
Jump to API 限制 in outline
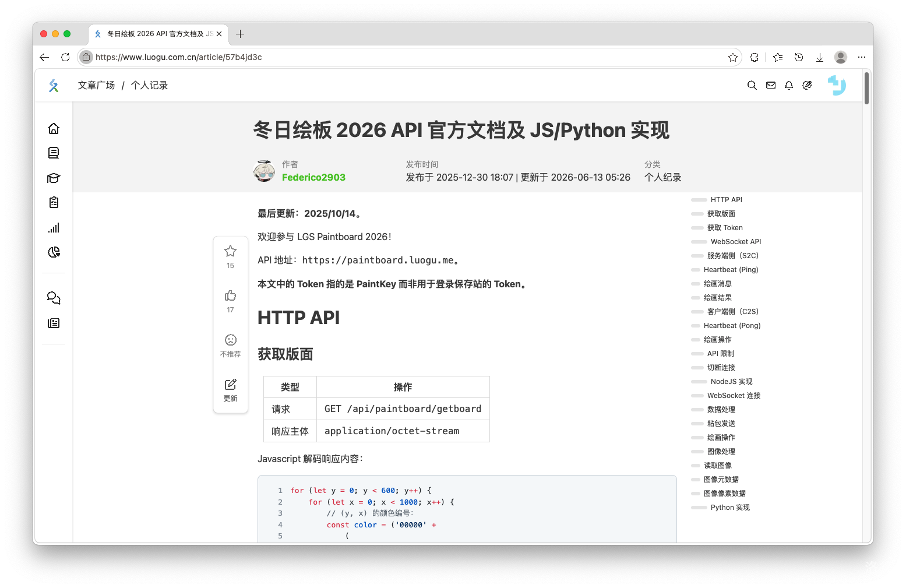[x=721, y=354]
